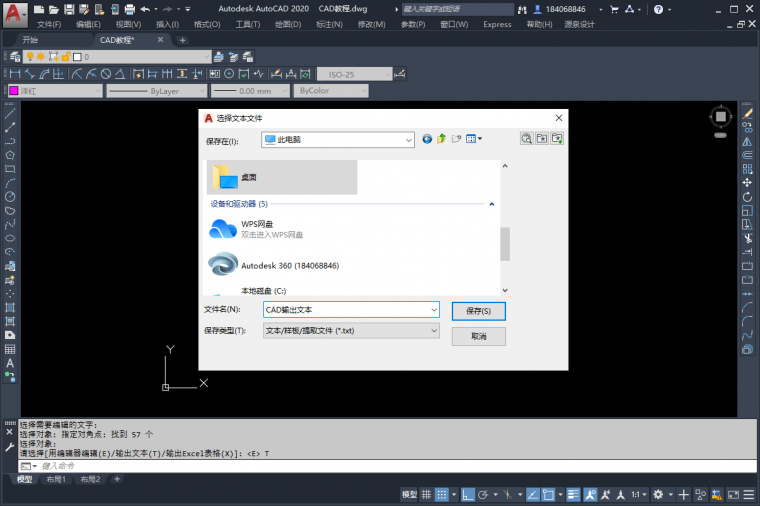Open the 格式(O) menu
760x506 pixels.
207,24
